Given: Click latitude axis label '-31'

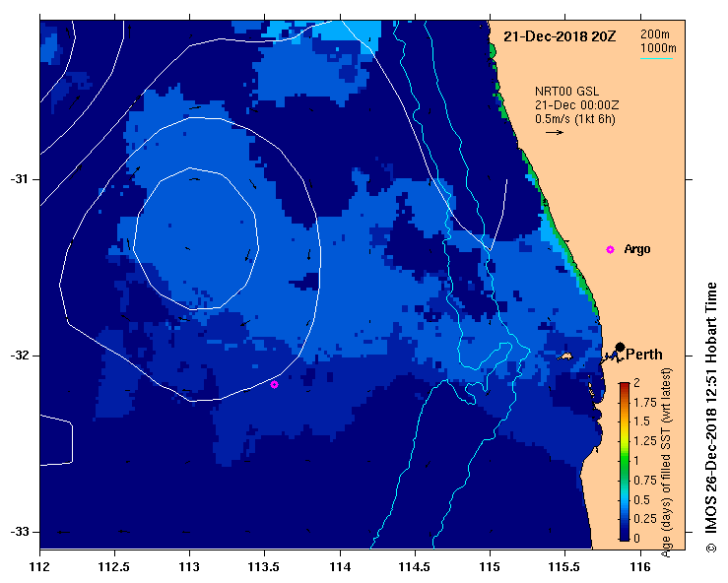Looking at the screenshot, I should pos(19,179).
